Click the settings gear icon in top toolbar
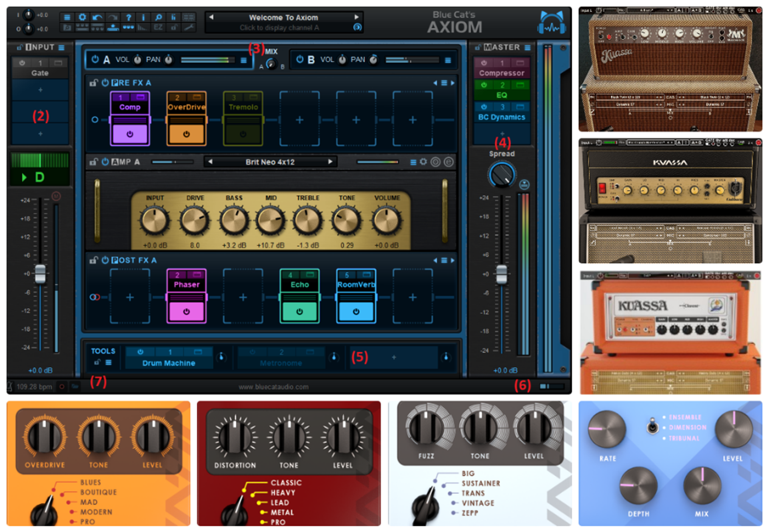This screenshot has height=532, width=769. click(x=82, y=17)
